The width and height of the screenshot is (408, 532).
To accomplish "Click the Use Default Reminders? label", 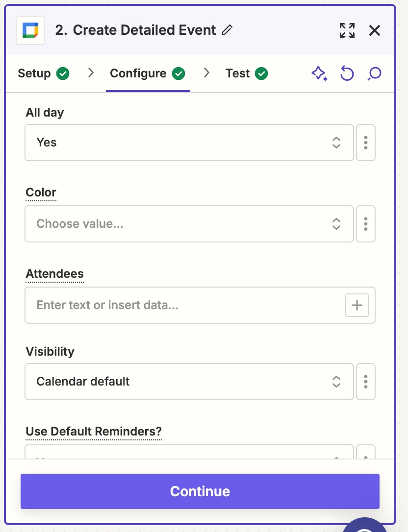I will [94, 432].
